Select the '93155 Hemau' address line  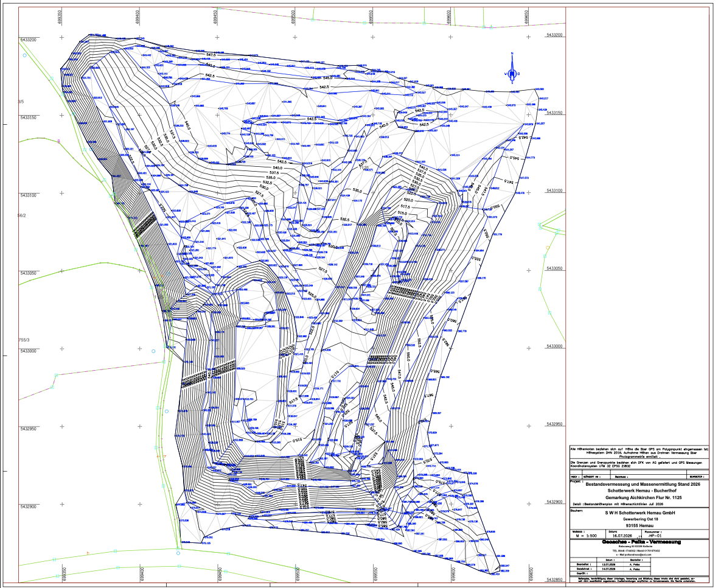click(640, 526)
